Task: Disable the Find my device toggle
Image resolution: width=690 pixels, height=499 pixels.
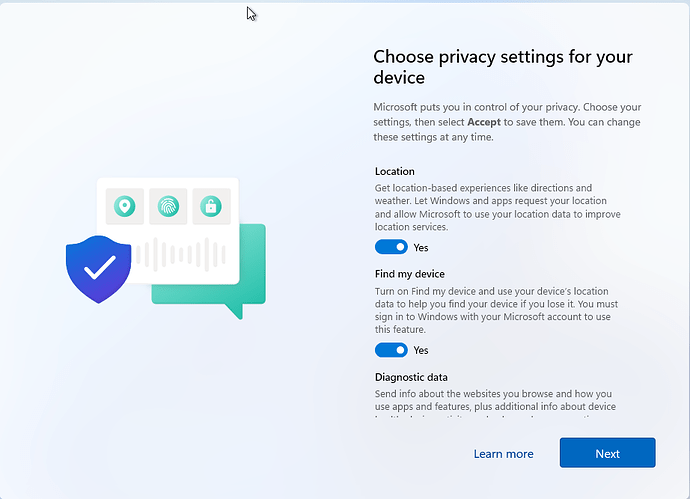Action: click(391, 350)
